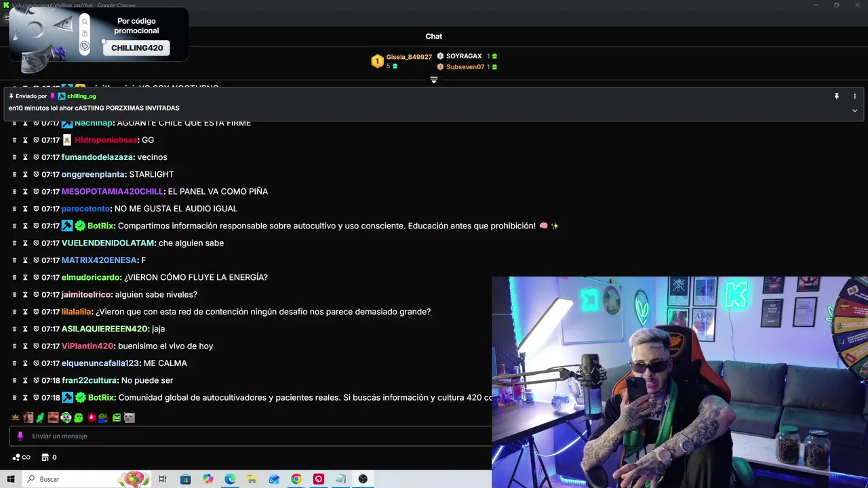This screenshot has width=868, height=488.
Task: Click the cannabis leaf emote
Action: [x=16, y=418]
